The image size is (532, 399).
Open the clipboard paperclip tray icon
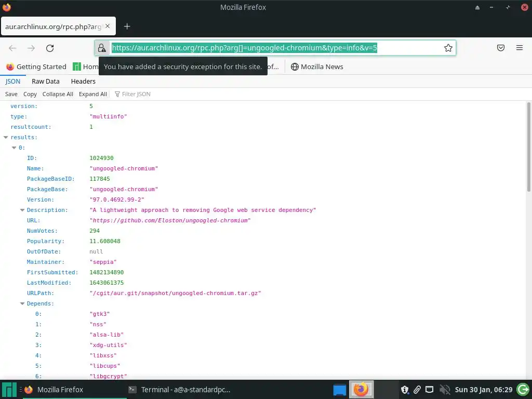click(x=417, y=390)
